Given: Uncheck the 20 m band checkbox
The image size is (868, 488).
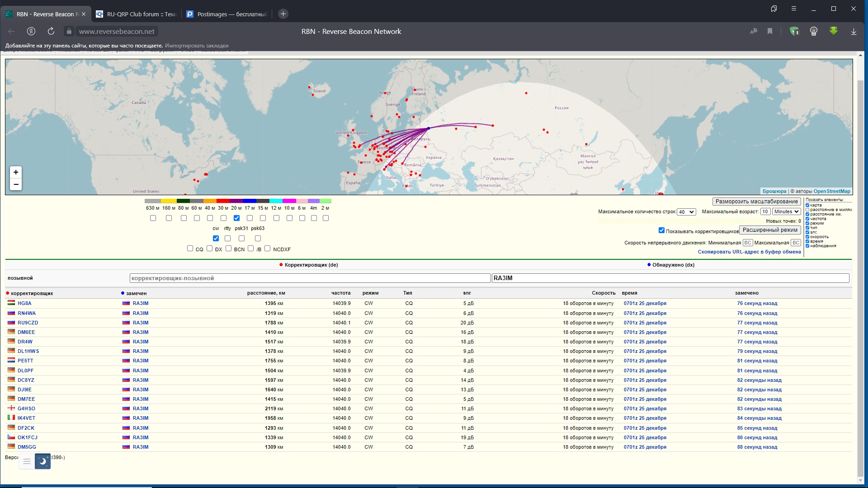Looking at the screenshot, I should point(236,218).
